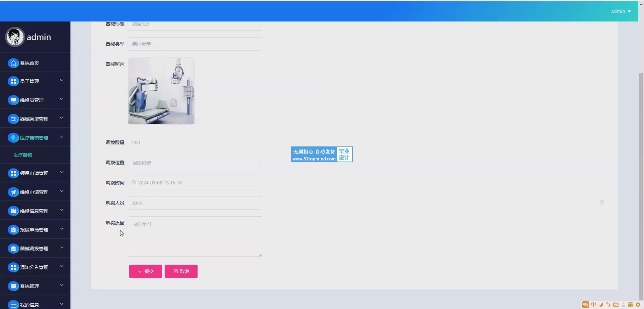Image resolution: width=644 pixels, height=309 pixels.
Task: Select 器械调拨管理 menu label
Action: 34,249
